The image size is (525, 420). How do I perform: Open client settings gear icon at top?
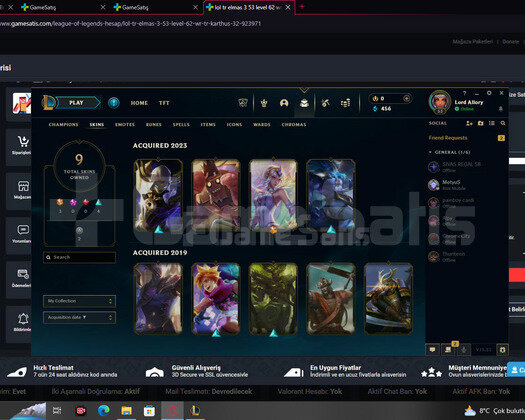click(x=489, y=93)
